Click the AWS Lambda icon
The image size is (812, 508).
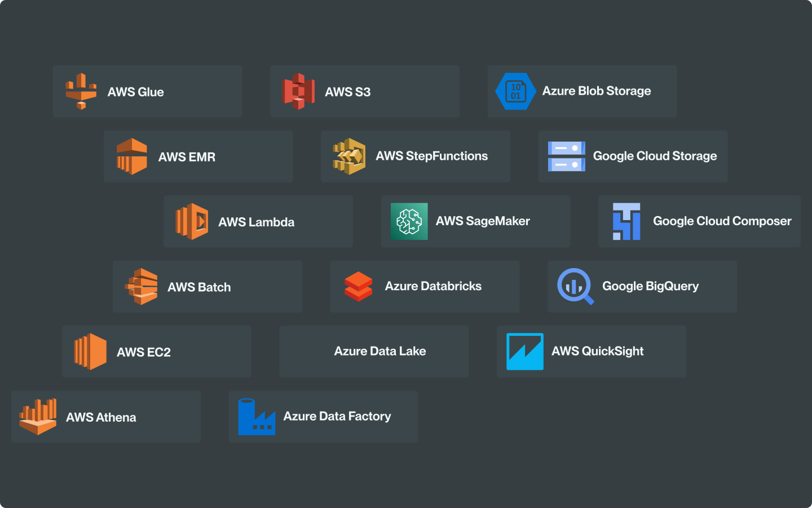point(192,221)
